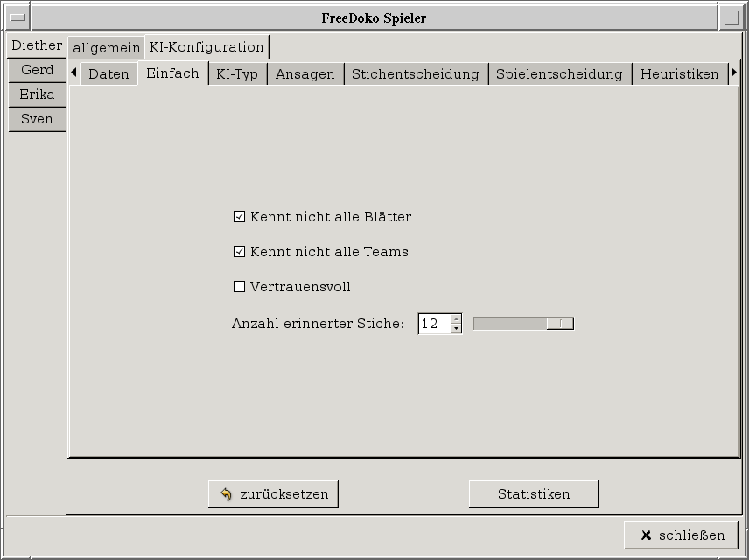This screenshot has height=560, width=749.
Task: Switch to the KI-Typ tab
Action: click(x=237, y=74)
